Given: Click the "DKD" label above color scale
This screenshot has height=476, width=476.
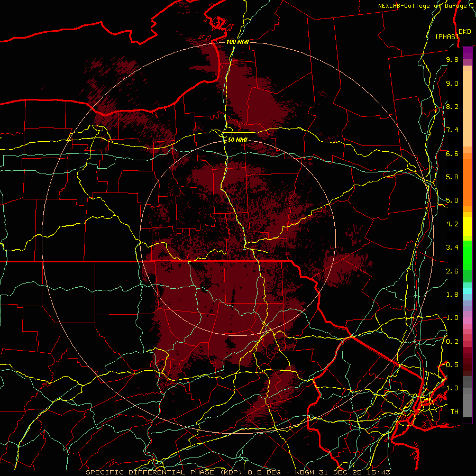Looking at the screenshot, I should tap(465, 32).
